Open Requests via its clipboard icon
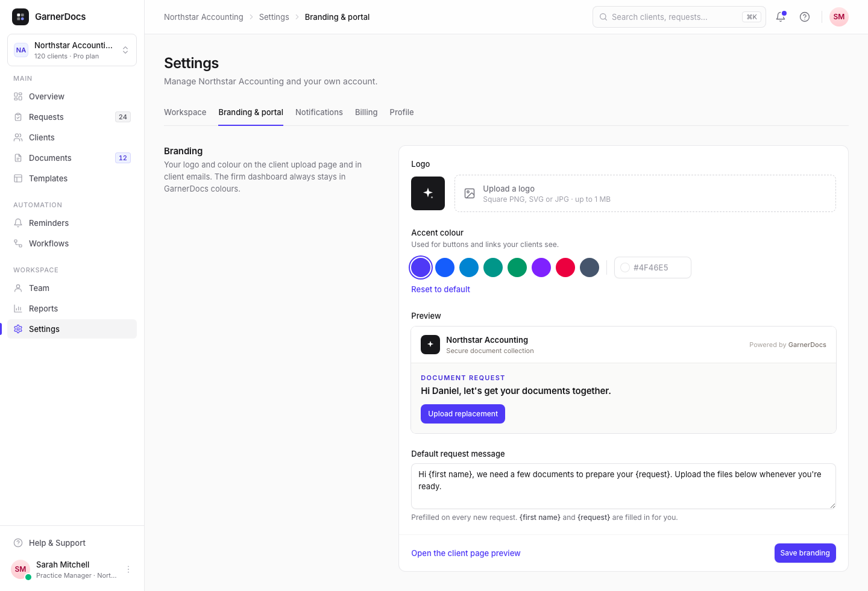This screenshot has width=868, height=591. (x=18, y=117)
